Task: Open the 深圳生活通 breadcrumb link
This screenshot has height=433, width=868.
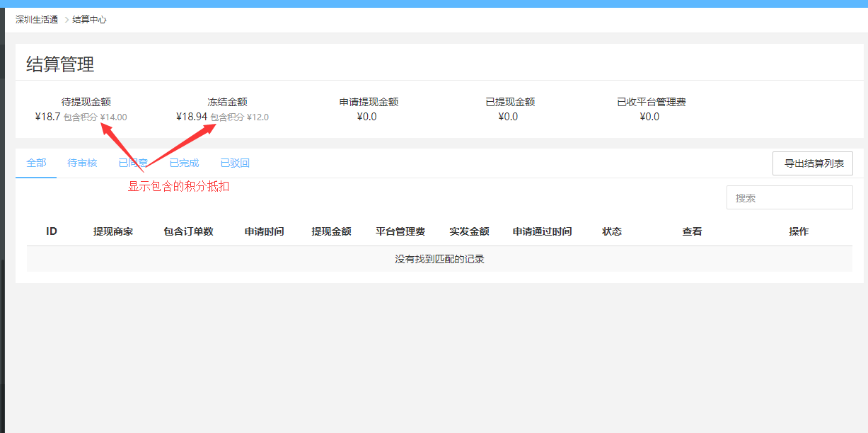Action: [35, 20]
